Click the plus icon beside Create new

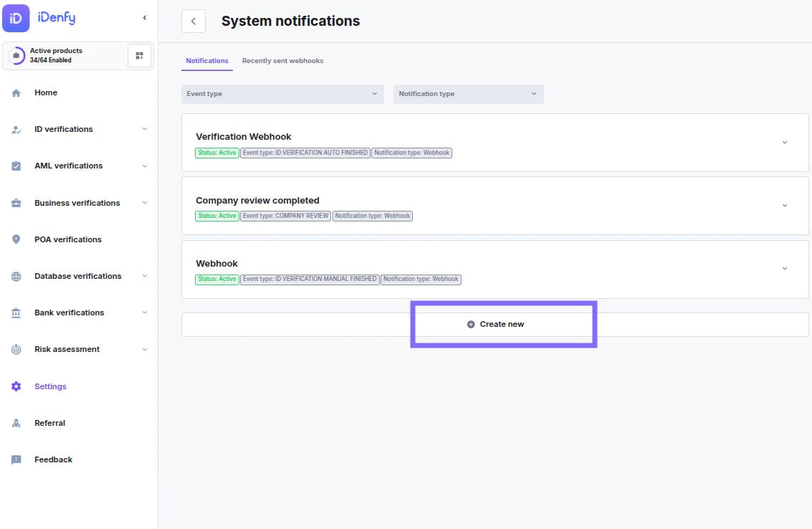click(471, 324)
